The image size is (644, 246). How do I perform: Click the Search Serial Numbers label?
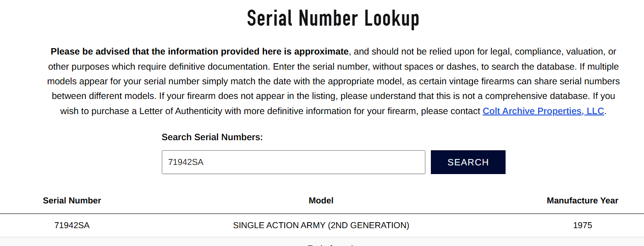(212, 137)
